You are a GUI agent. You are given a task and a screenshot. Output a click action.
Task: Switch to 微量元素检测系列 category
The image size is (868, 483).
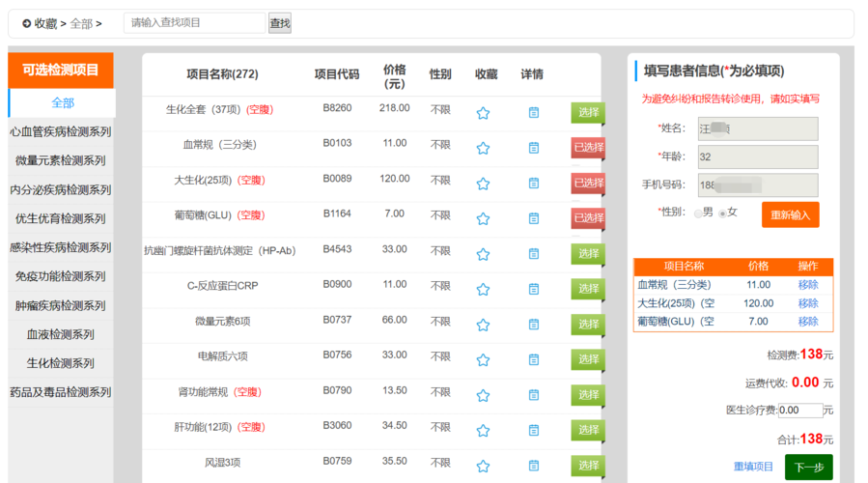[61, 160]
